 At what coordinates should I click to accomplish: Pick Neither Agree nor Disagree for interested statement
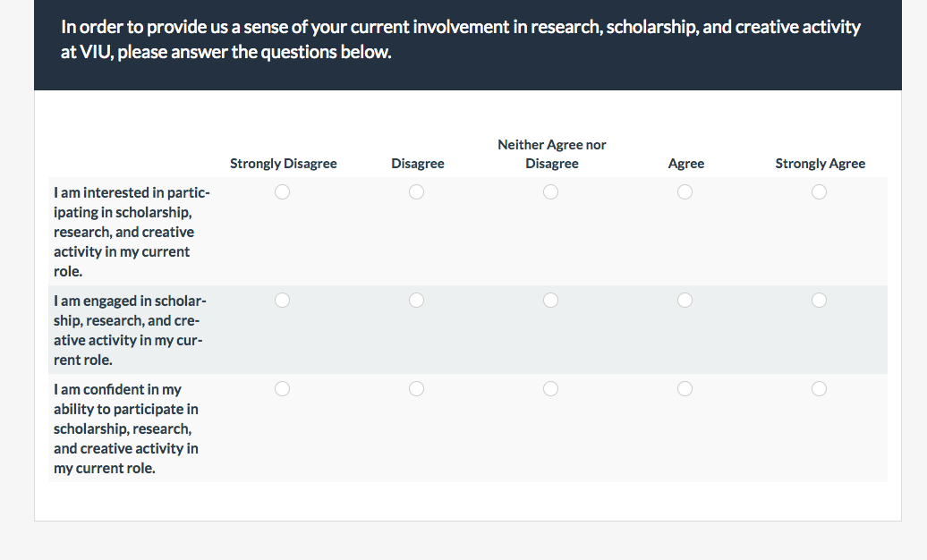551,192
